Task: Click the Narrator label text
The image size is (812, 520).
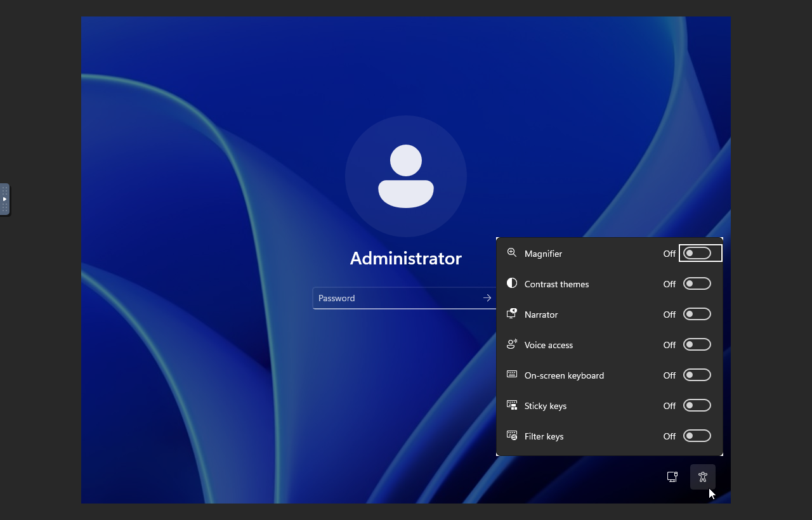Action: (x=541, y=315)
